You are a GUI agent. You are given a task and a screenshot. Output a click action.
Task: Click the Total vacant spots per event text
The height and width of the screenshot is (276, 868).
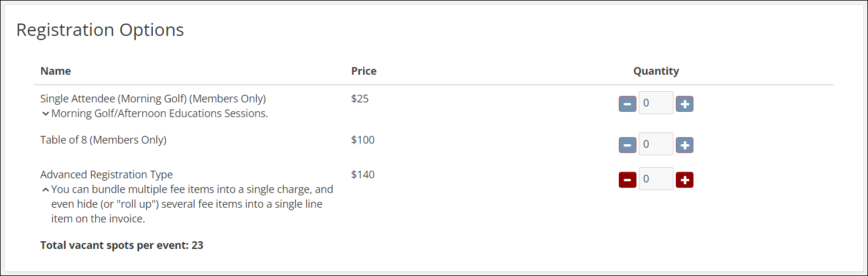click(x=122, y=245)
